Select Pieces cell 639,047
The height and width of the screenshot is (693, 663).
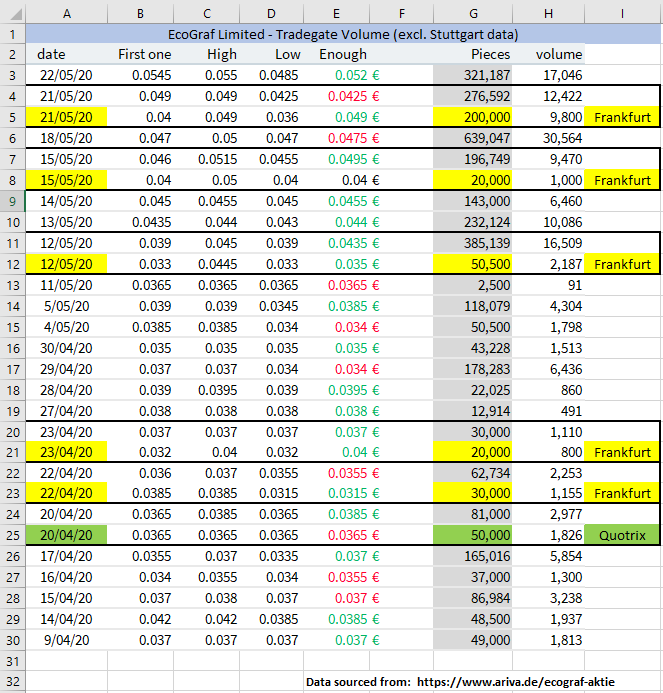tap(473, 138)
